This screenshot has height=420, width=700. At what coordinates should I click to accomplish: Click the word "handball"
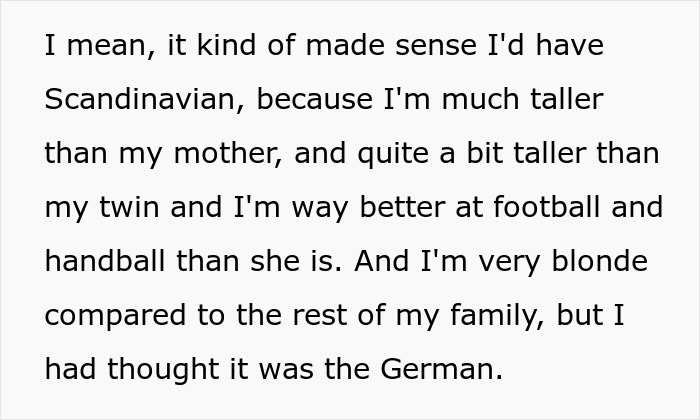coord(105,261)
